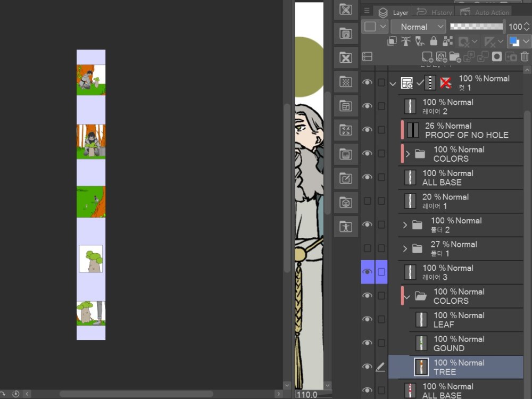Transfer to lower layer icon

(x=469, y=57)
